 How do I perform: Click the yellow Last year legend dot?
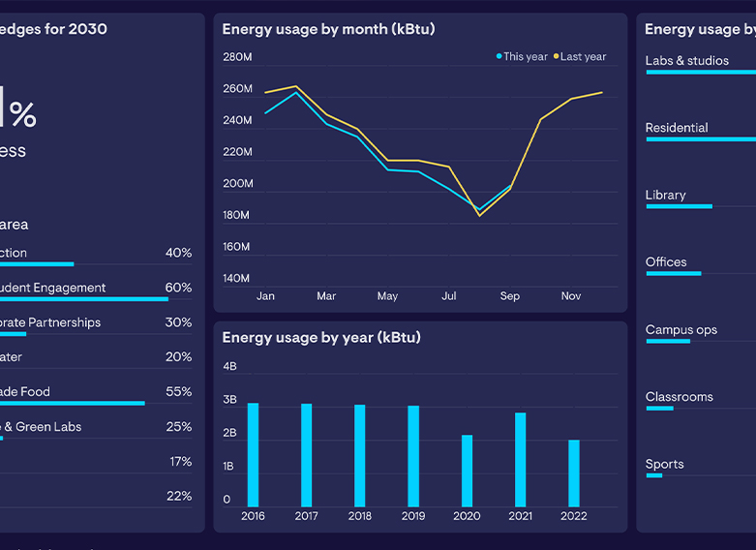point(557,57)
